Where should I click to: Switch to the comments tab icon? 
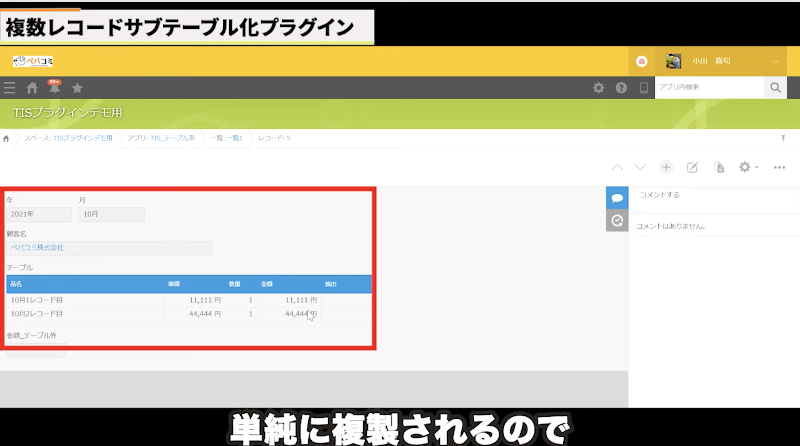tap(617, 198)
